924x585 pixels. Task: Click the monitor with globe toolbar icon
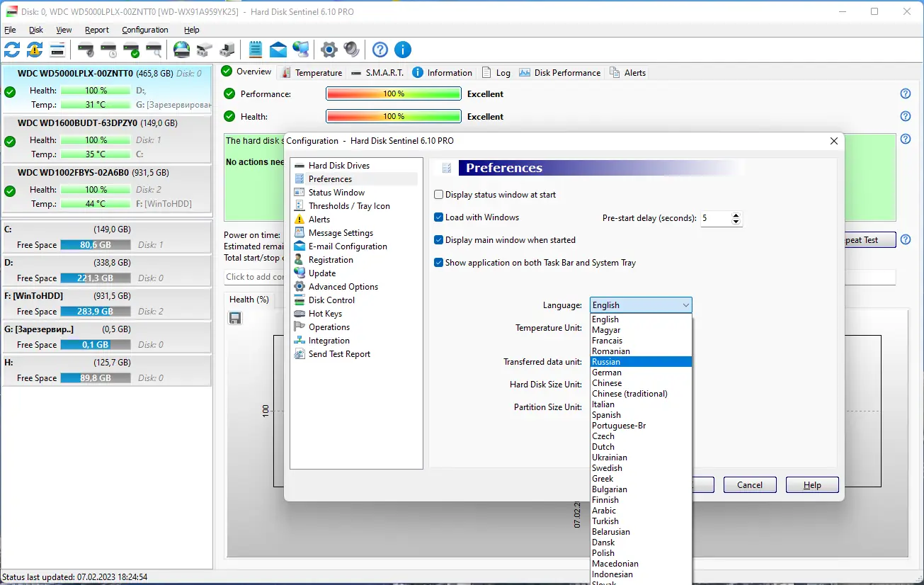[x=301, y=50]
